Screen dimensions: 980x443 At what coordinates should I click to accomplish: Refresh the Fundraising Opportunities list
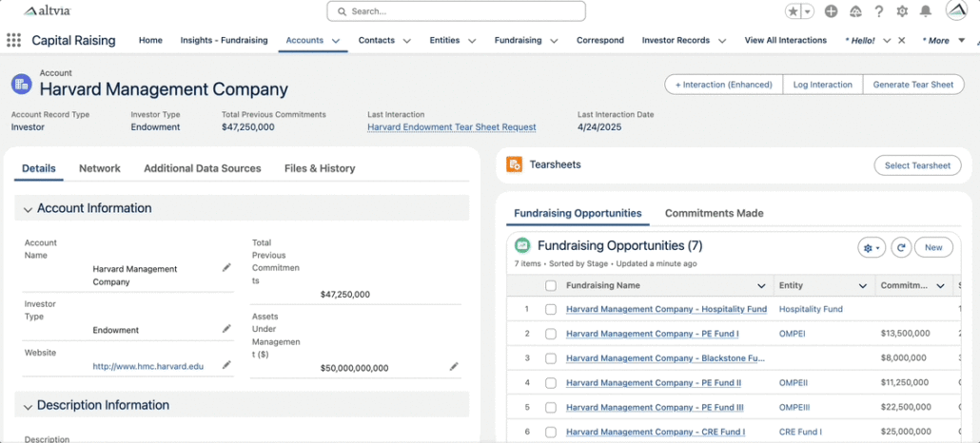coord(900,247)
